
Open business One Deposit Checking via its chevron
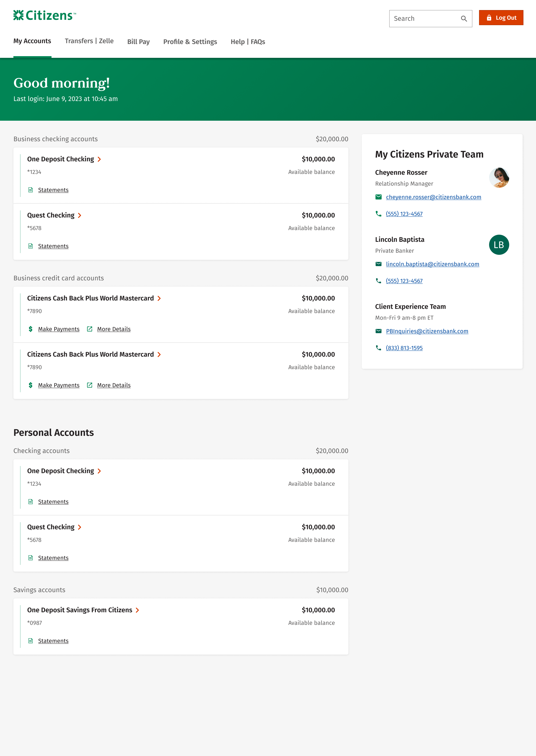[99, 159]
